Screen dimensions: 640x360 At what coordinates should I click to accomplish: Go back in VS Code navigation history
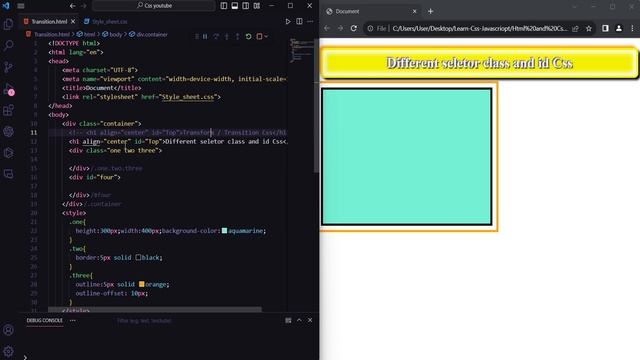pyautogui.click(x=73, y=6)
